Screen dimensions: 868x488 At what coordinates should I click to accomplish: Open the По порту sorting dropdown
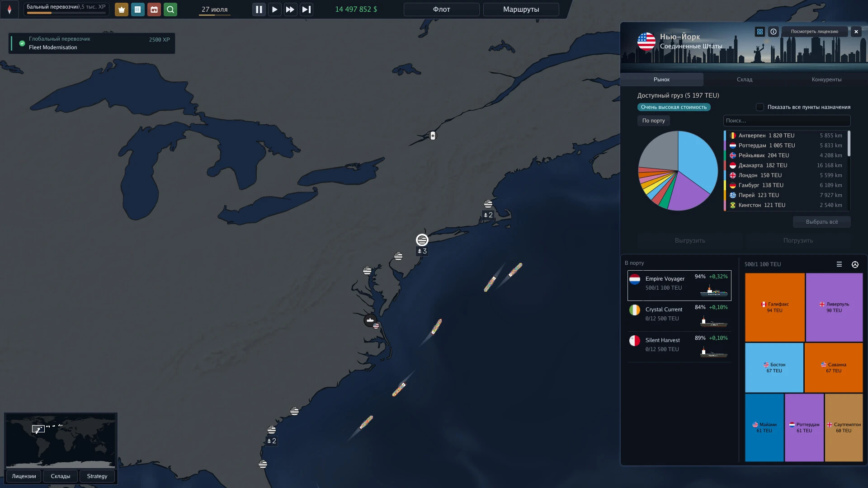[x=653, y=121]
